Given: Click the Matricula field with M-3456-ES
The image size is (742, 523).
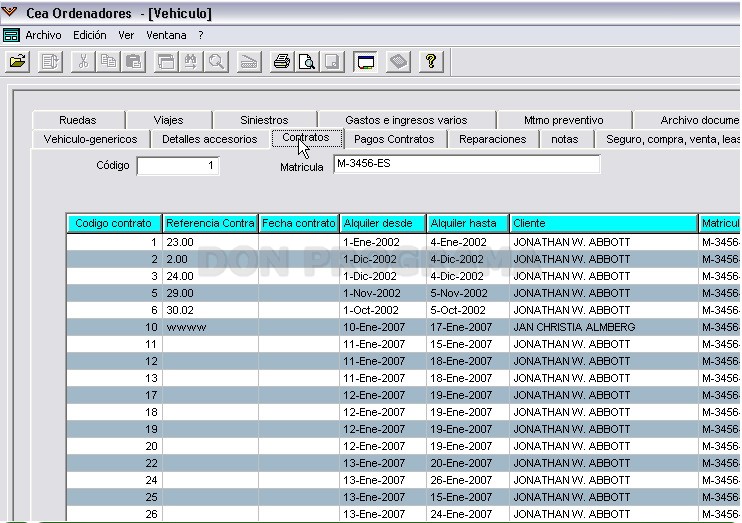Looking at the screenshot, I should [467, 164].
